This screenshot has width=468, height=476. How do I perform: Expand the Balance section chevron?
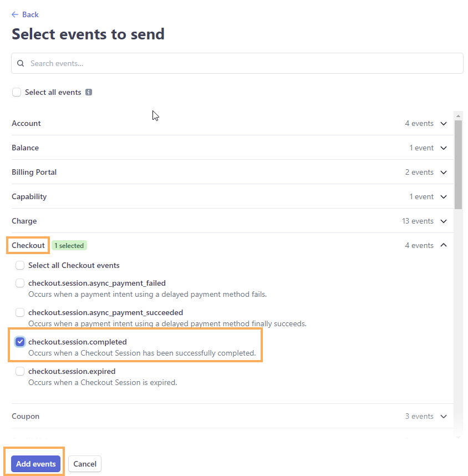[444, 148]
